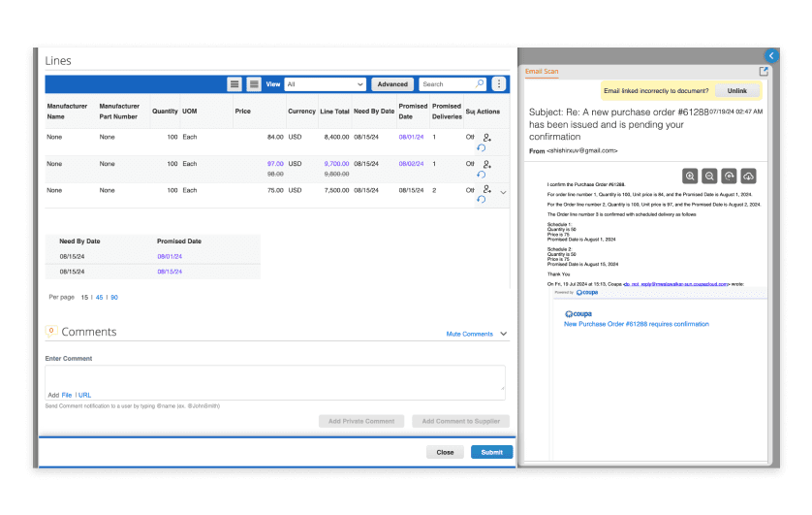Image resolution: width=812 pixels, height=515 pixels.
Task: Click the Price column header
Action: coord(243,112)
